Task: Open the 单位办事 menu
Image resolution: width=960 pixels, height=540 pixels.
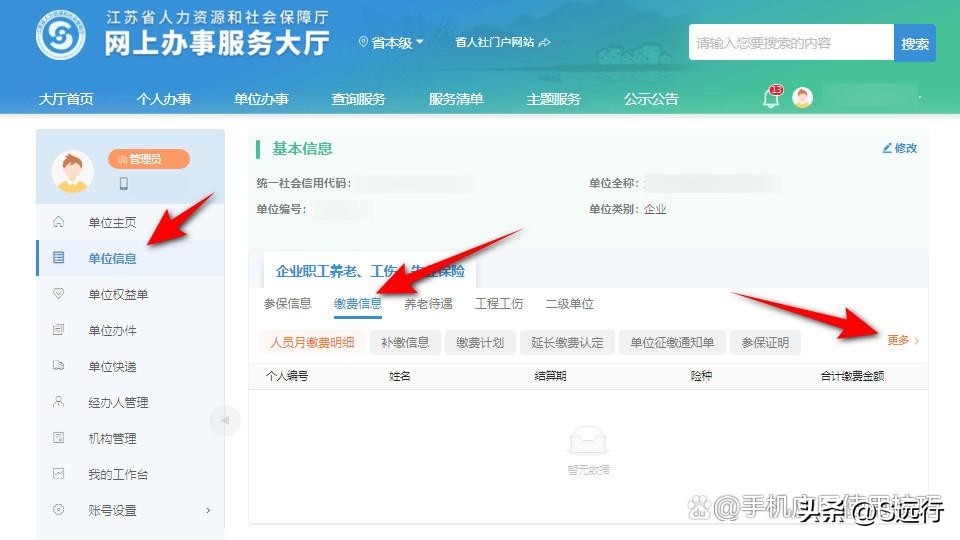Action: [261, 99]
